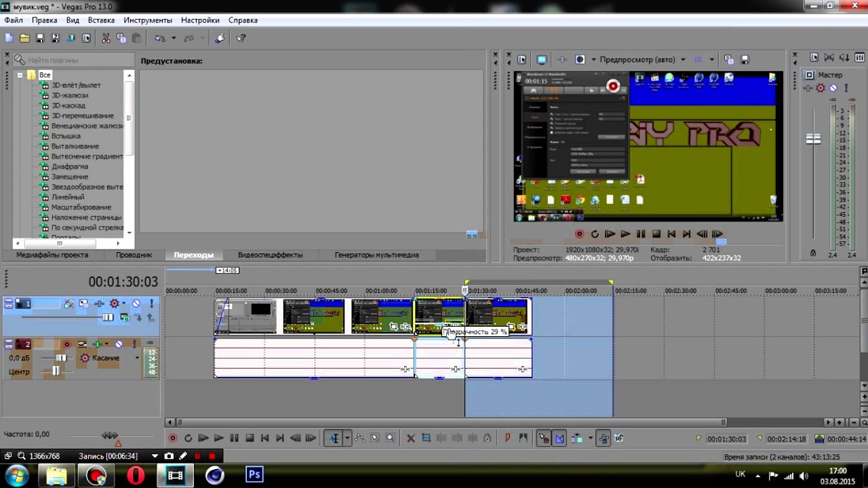Select the Линейный transition
The image size is (868, 488).
coord(68,197)
